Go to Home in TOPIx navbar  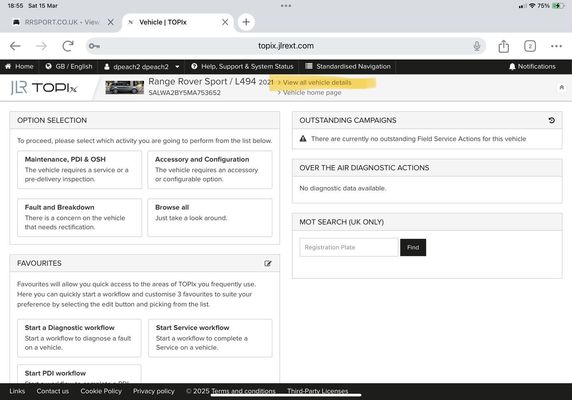19,66
